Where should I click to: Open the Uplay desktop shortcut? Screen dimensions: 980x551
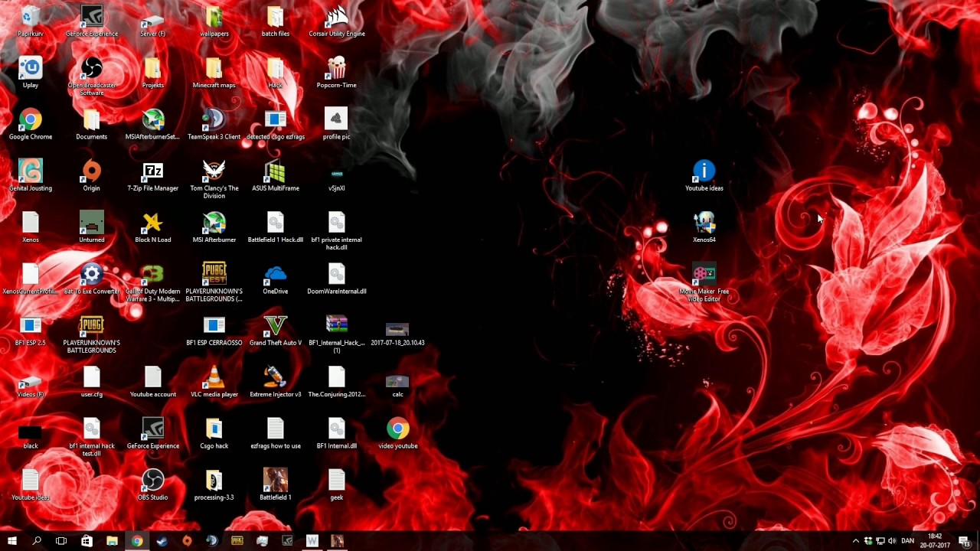coord(31,73)
